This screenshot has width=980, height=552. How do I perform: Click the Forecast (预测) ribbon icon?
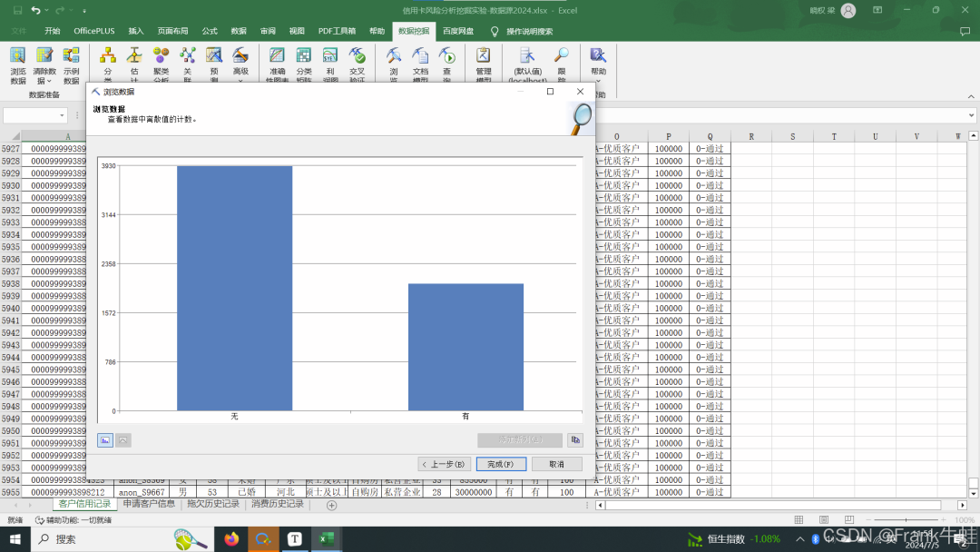coord(214,63)
